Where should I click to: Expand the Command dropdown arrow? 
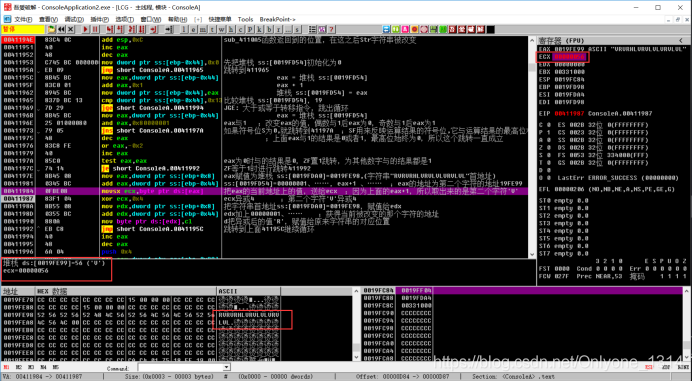coord(227,367)
